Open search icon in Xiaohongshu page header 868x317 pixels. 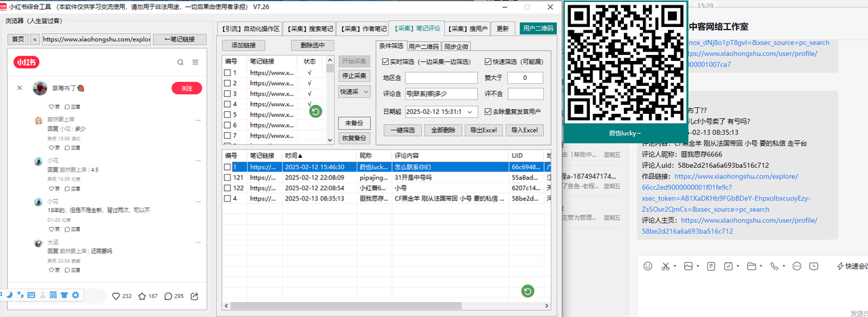180,62
